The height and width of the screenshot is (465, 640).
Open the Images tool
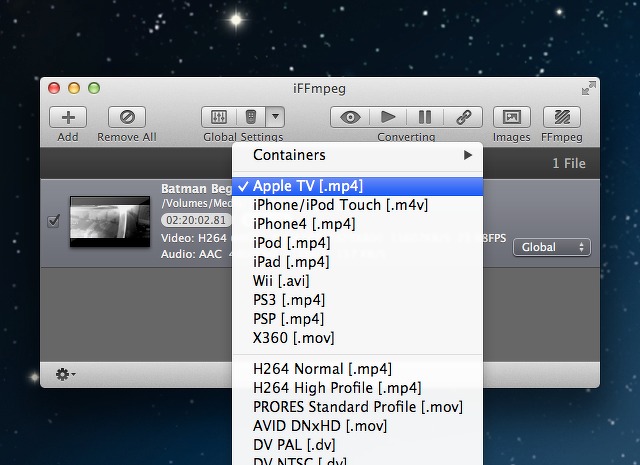tap(512, 117)
